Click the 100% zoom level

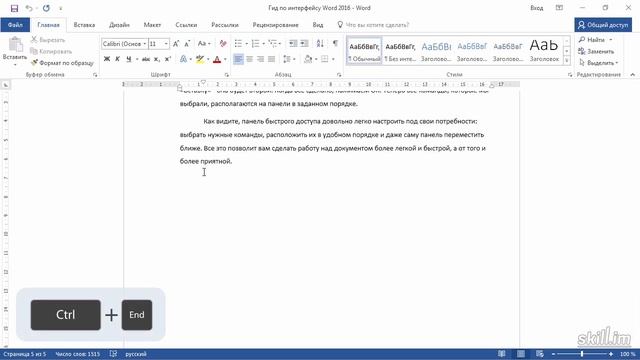point(628,354)
